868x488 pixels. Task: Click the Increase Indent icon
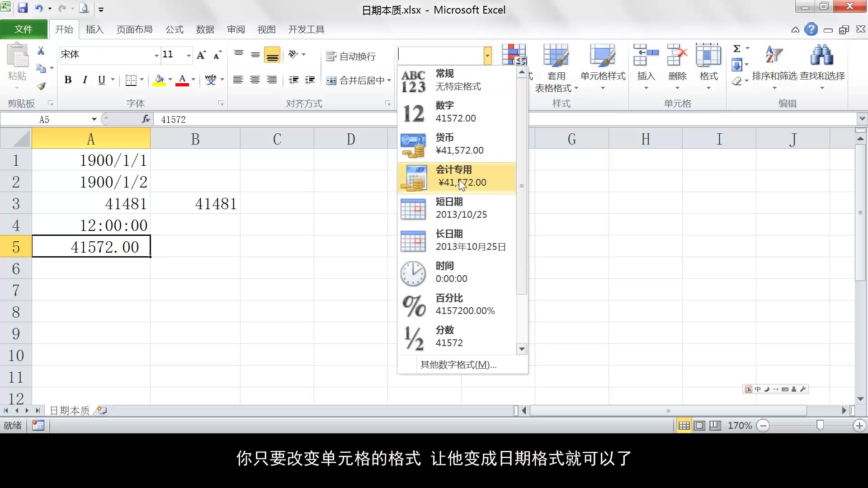pos(310,80)
